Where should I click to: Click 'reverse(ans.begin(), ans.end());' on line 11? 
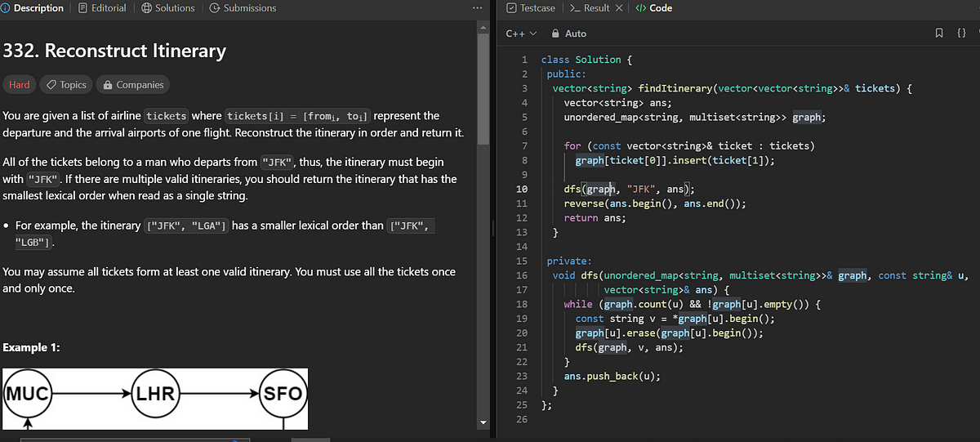click(x=655, y=203)
